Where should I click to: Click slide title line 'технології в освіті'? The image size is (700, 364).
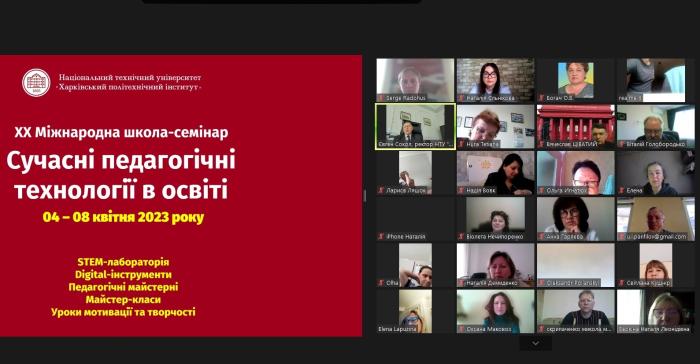(x=121, y=189)
